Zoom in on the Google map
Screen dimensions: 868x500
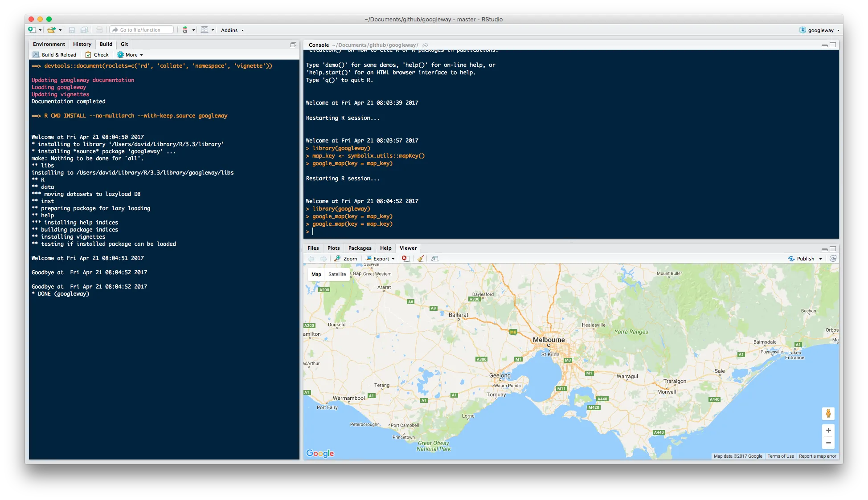(828, 431)
